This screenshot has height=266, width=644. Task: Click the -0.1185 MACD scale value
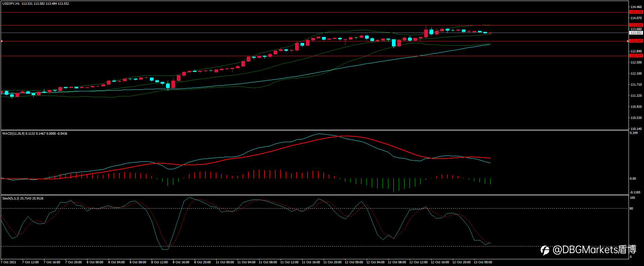[635, 192]
